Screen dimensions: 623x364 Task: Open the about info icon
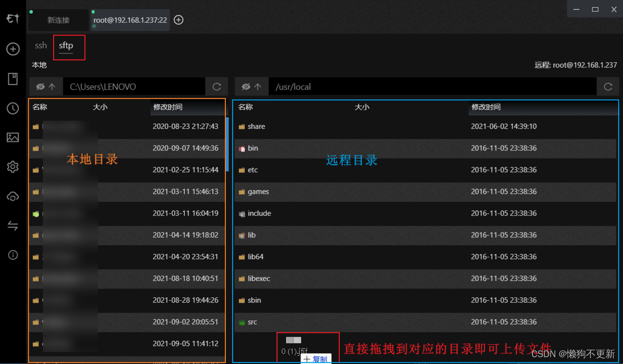13,255
